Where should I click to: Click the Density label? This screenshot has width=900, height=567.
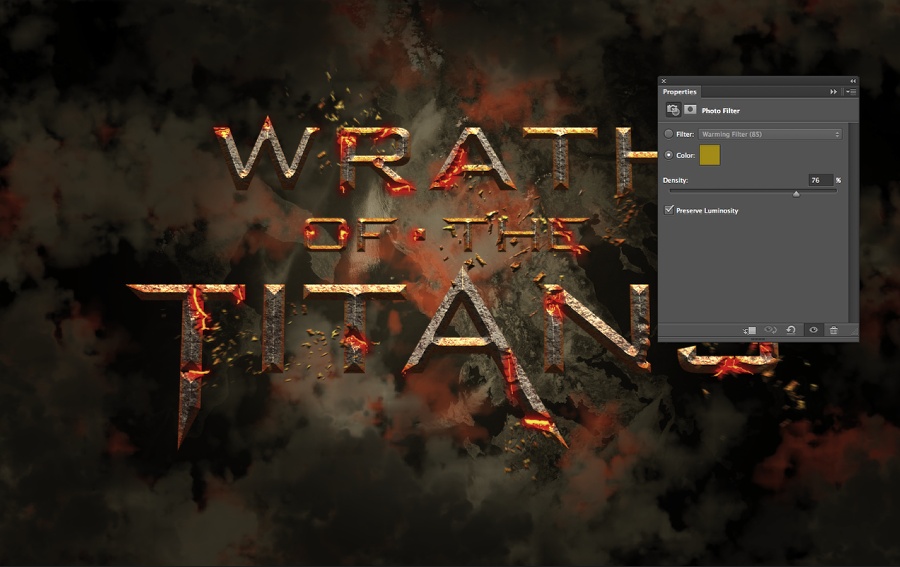pyautogui.click(x=675, y=180)
